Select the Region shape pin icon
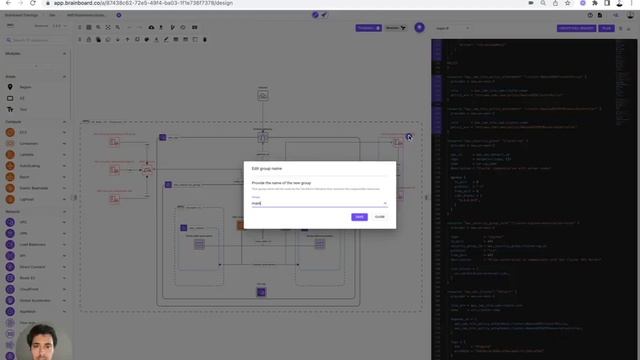The width and height of the screenshot is (640, 360). [x=10, y=87]
